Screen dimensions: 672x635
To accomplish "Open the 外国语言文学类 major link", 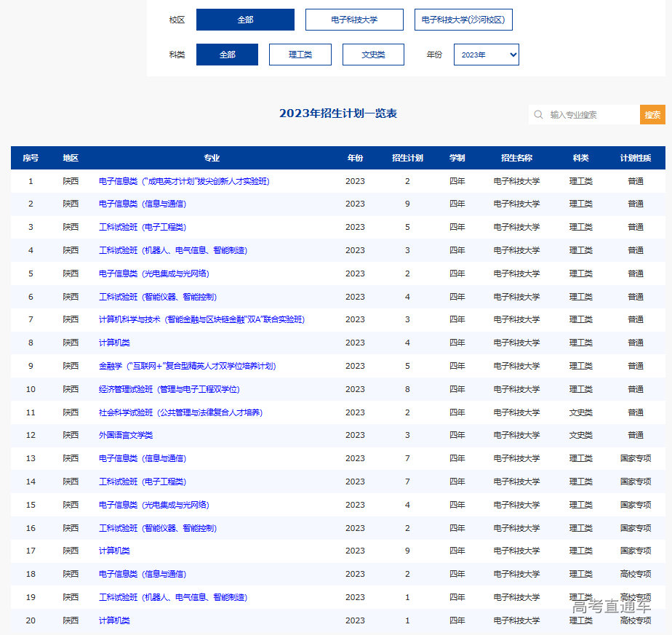I will point(126,435).
